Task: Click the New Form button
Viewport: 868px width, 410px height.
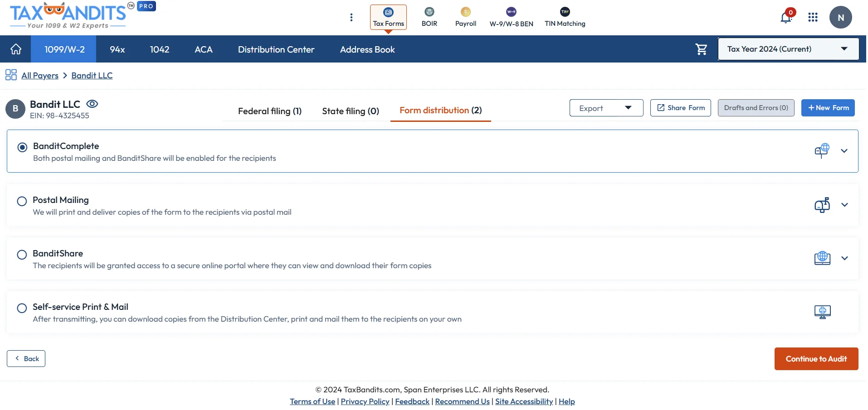Action: (x=828, y=108)
